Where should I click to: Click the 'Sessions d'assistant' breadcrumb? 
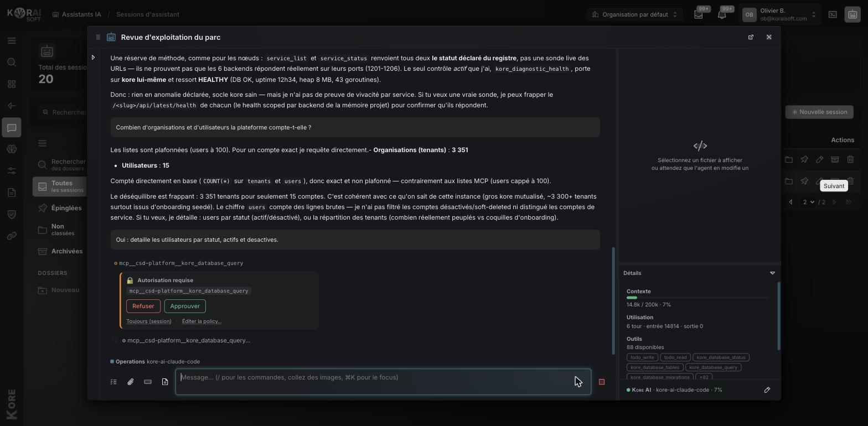[x=148, y=14]
